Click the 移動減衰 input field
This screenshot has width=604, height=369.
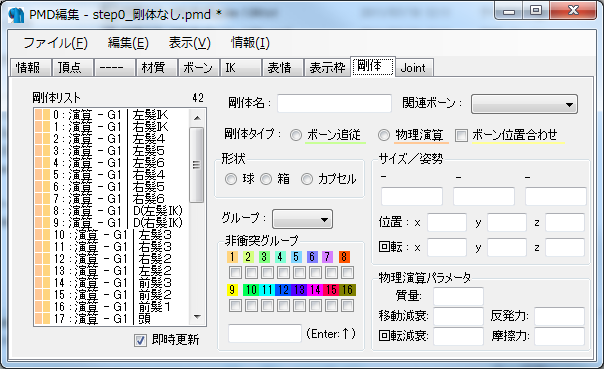458,316
